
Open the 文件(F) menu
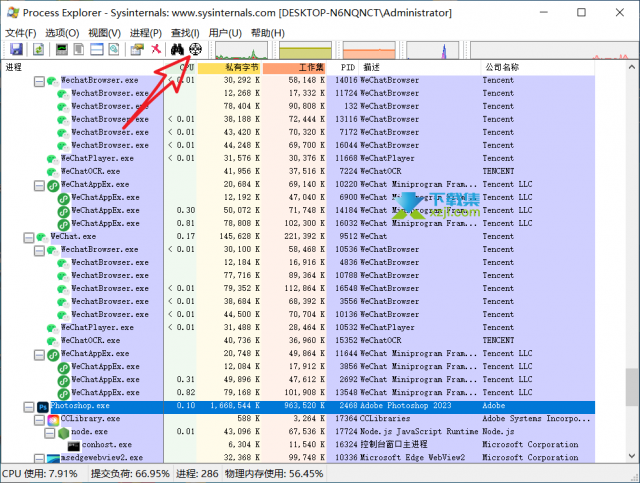(20, 33)
